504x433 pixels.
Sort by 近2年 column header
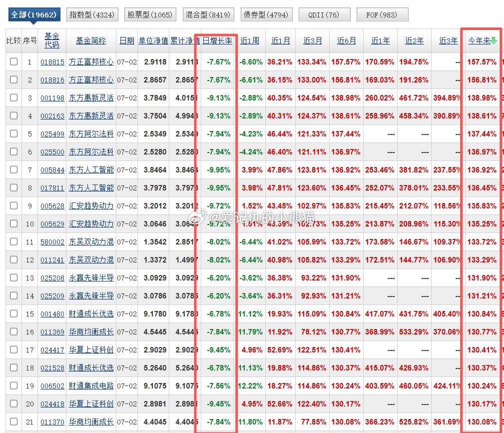point(414,41)
